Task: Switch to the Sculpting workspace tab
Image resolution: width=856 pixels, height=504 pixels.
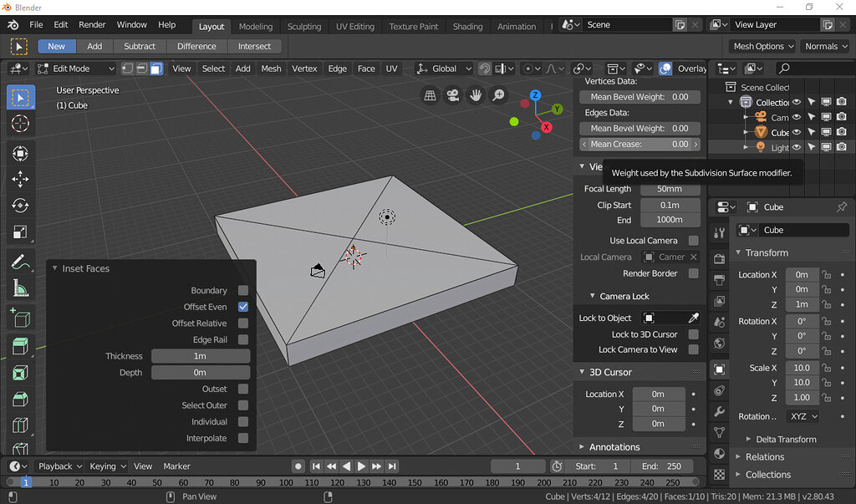Action: (x=304, y=26)
